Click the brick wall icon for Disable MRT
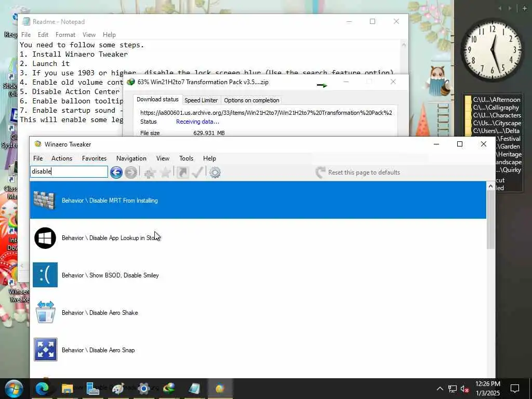 pos(45,200)
